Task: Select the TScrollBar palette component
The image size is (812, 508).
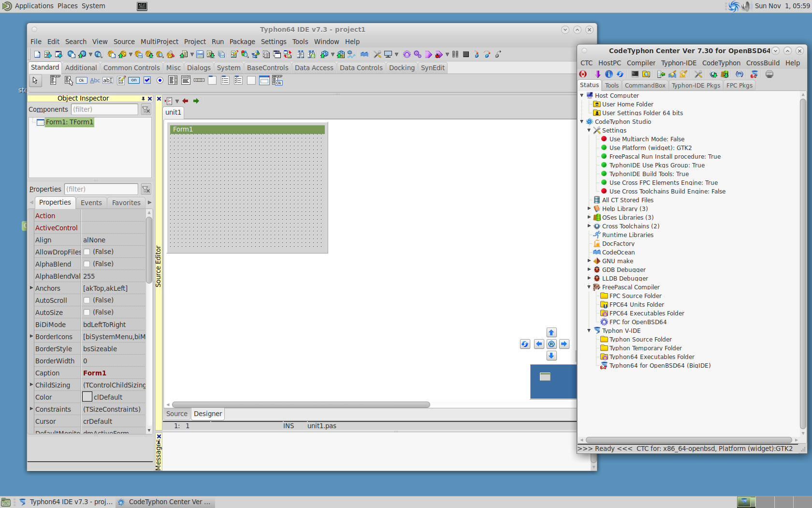Action: click(199, 80)
